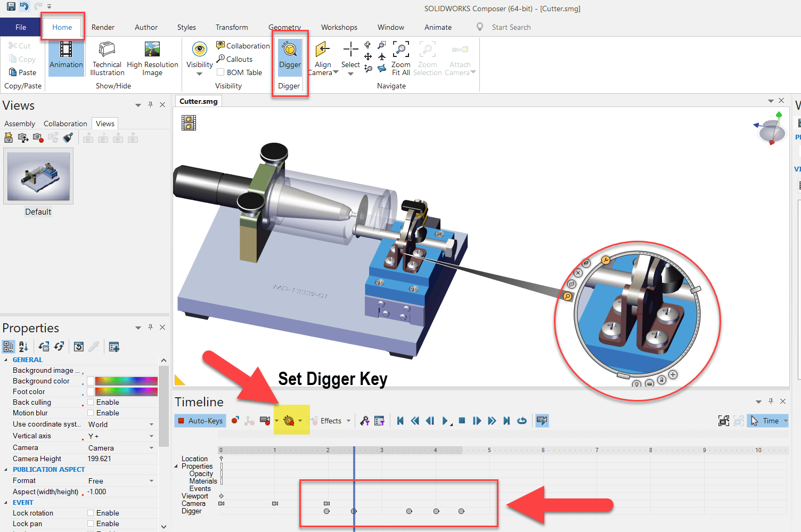Open the Collaboration tab in left panel
The width and height of the screenshot is (801, 532).
coord(65,124)
